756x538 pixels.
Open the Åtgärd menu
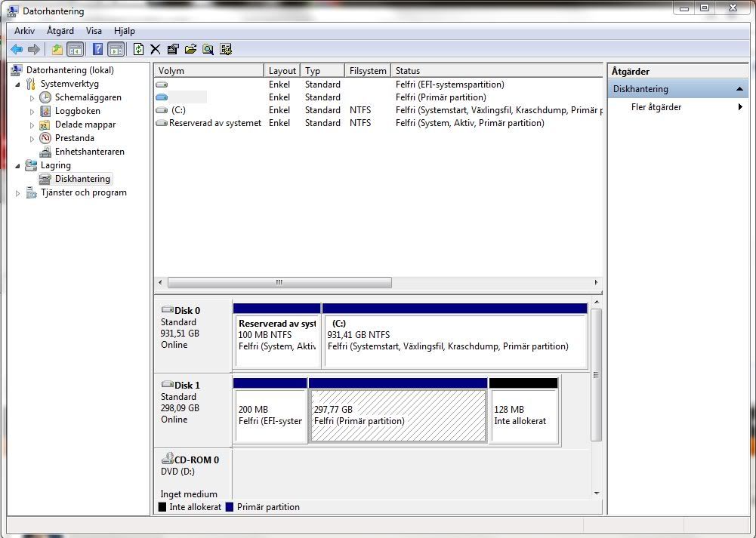pyautogui.click(x=60, y=31)
